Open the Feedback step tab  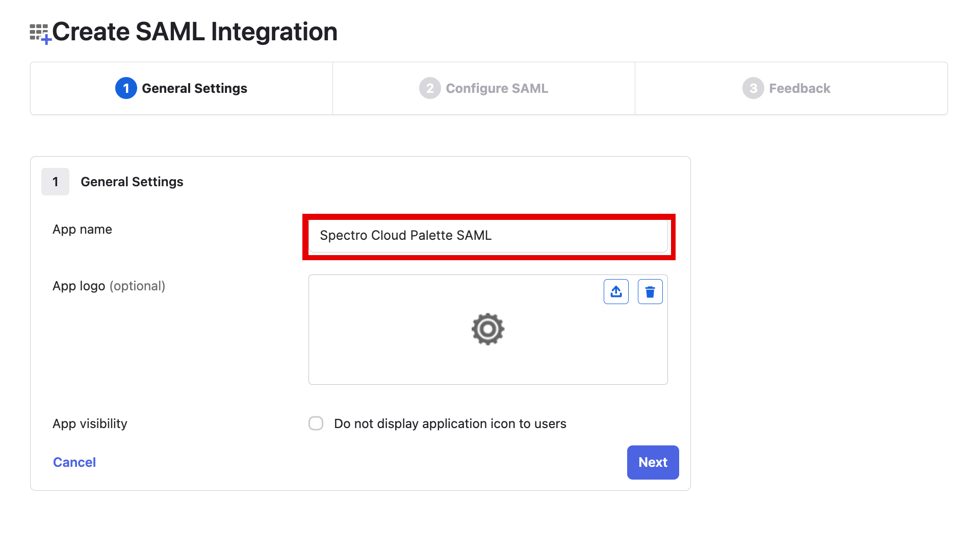click(x=791, y=88)
